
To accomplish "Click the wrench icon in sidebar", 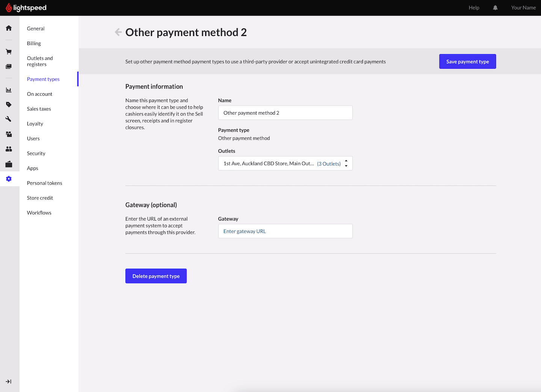I will pos(9,119).
